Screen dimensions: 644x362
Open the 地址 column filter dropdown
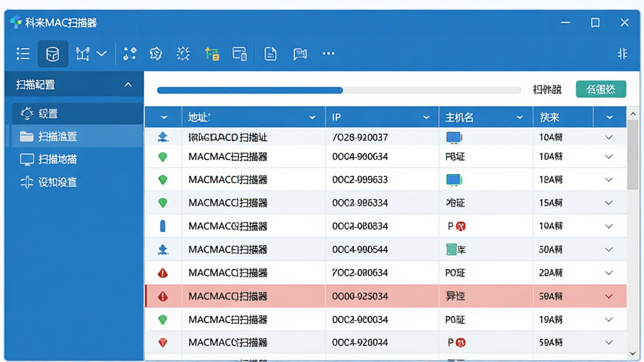click(x=312, y=118)
